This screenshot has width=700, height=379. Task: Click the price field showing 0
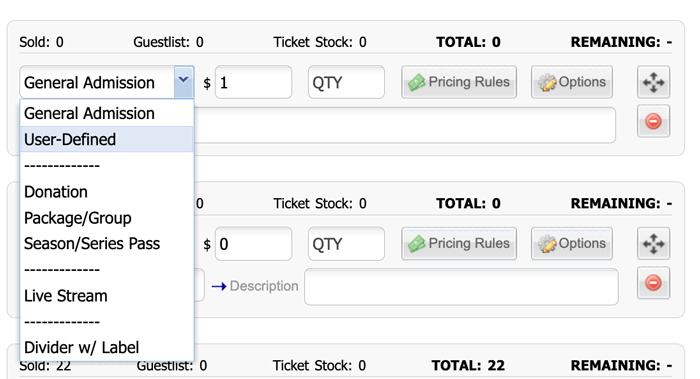[254, 244]
